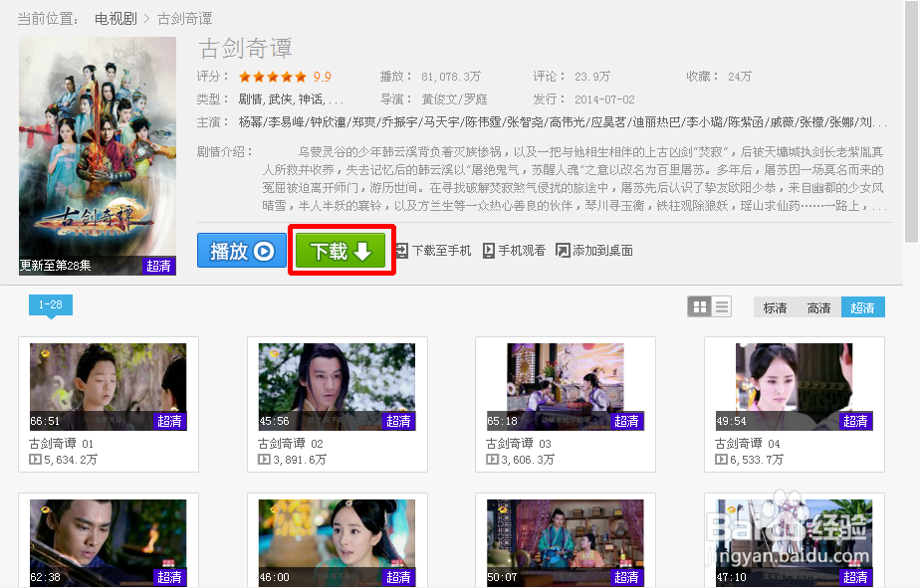Click 更新至第28集 label on poster
The width and height of the screenshot is (920, 588).
tap(55, 266)
